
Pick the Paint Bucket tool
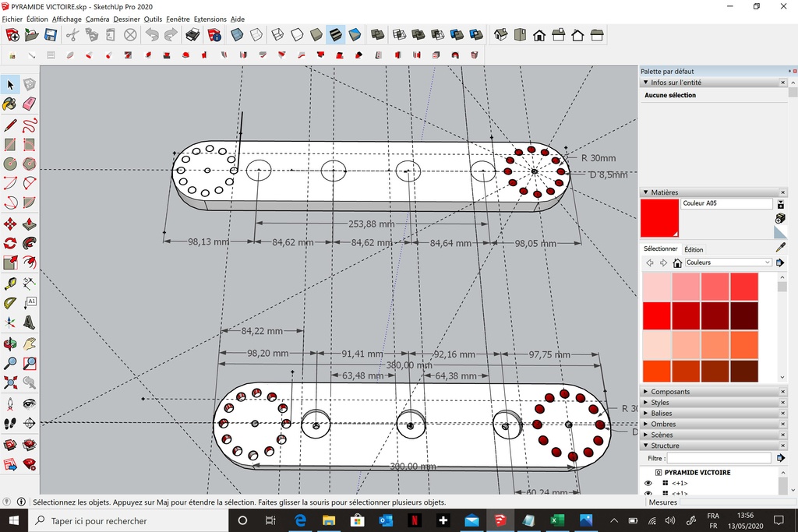10,104
